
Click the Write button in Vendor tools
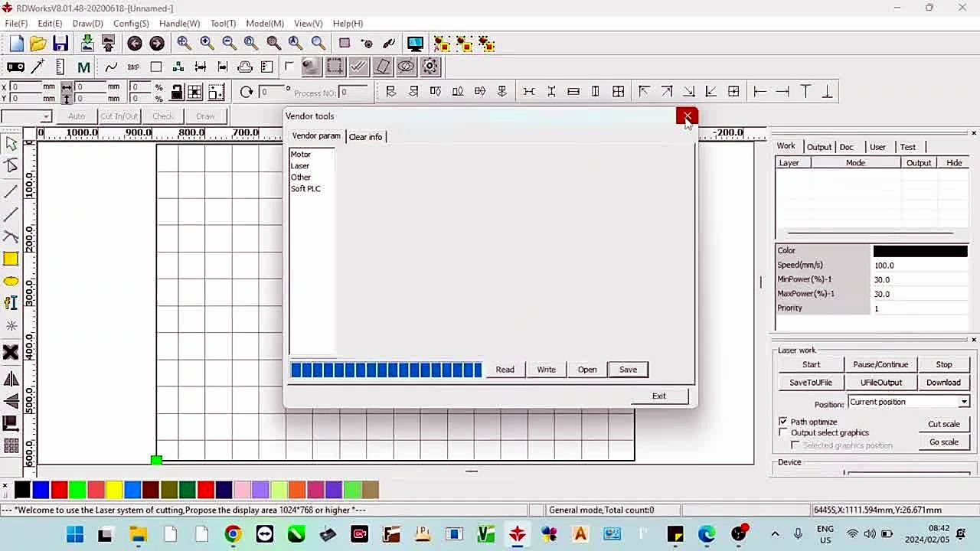pyautogui.click(x=546, y=370)
